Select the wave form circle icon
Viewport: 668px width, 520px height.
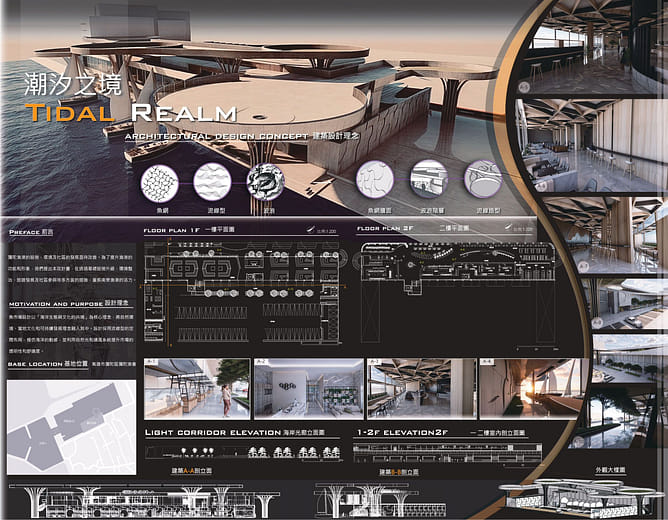tap(483, 181)
